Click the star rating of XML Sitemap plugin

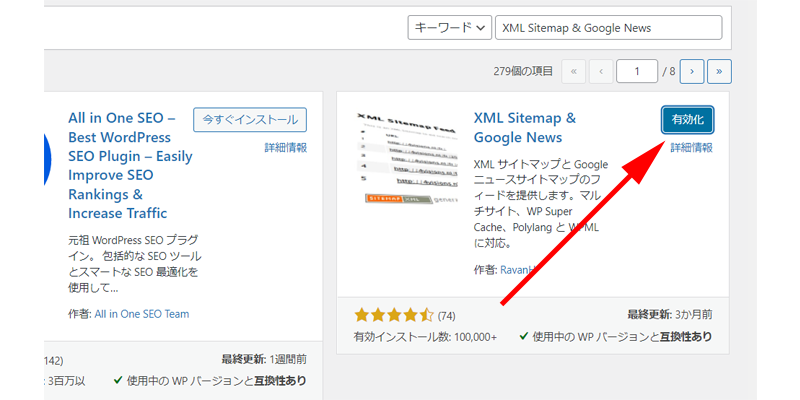click(x=394, y=315)
